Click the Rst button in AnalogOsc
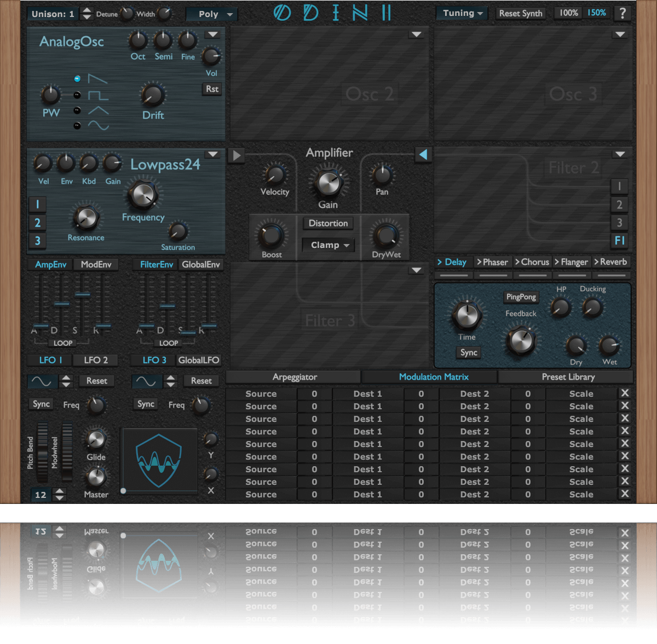 click(x=212, y=89)
